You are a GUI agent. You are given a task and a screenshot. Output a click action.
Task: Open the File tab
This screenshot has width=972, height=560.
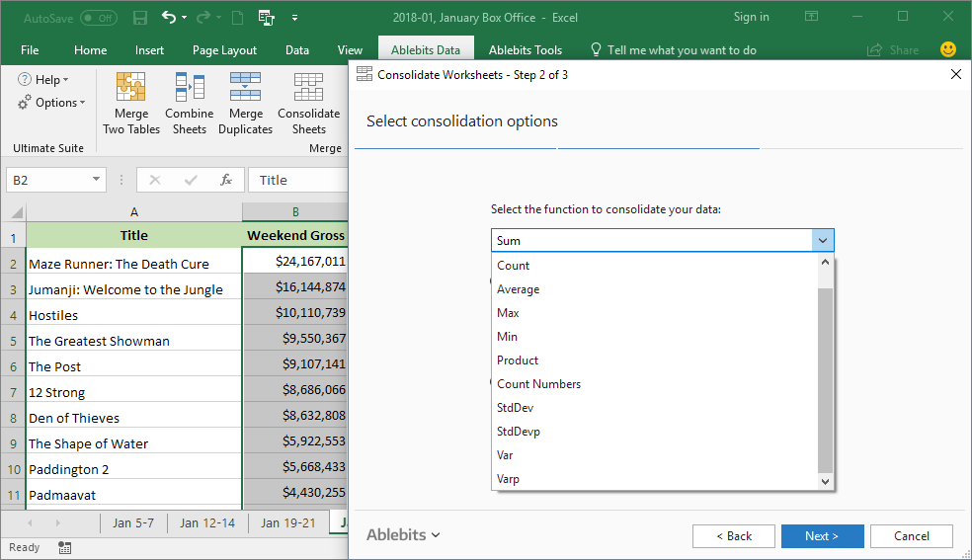coord(30,50)
